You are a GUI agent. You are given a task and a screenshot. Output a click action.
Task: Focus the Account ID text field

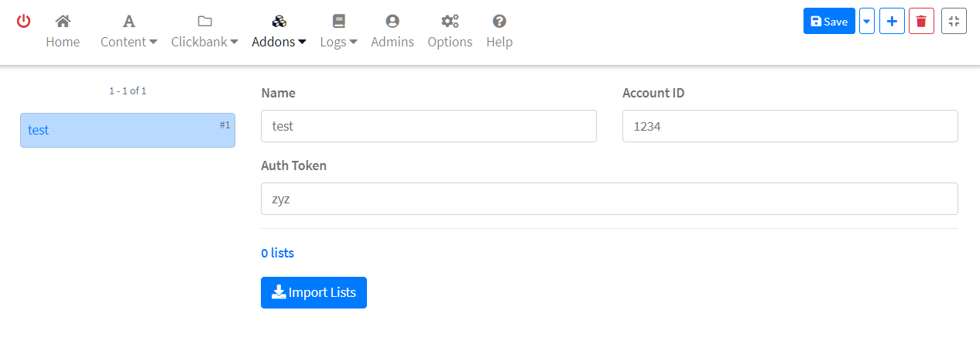[x=790, y=126]
